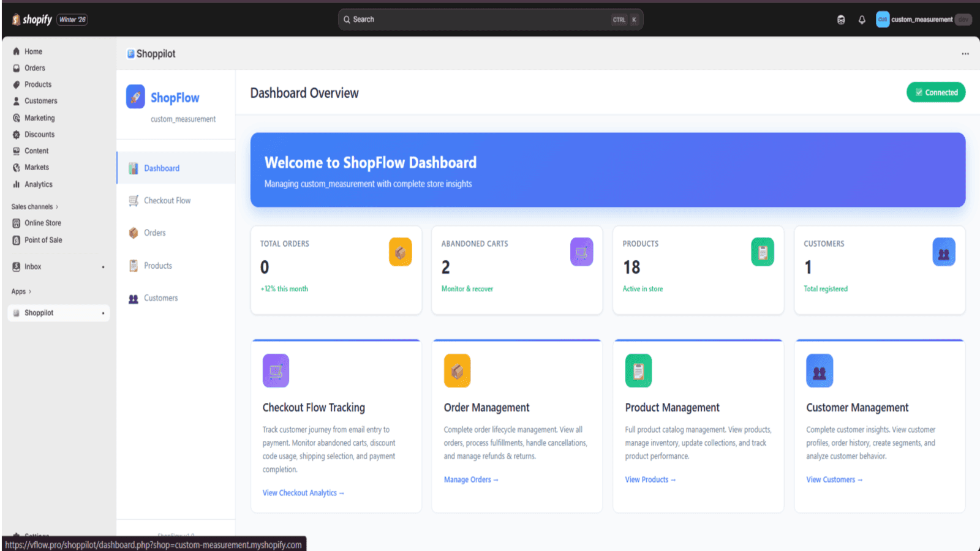This screenshot has height=551, width=980.
Task: Click the "+12% this month" text
Action: pyautogui.click(x=284, y=289)
